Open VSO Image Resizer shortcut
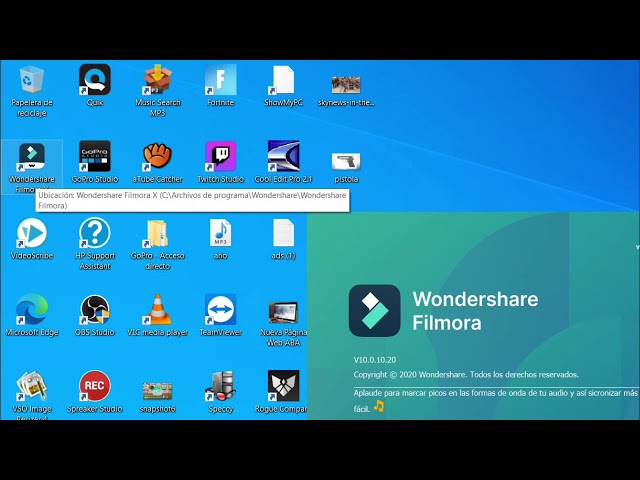Viewport: 640px width, 480px height. click(x=32, y=394)
